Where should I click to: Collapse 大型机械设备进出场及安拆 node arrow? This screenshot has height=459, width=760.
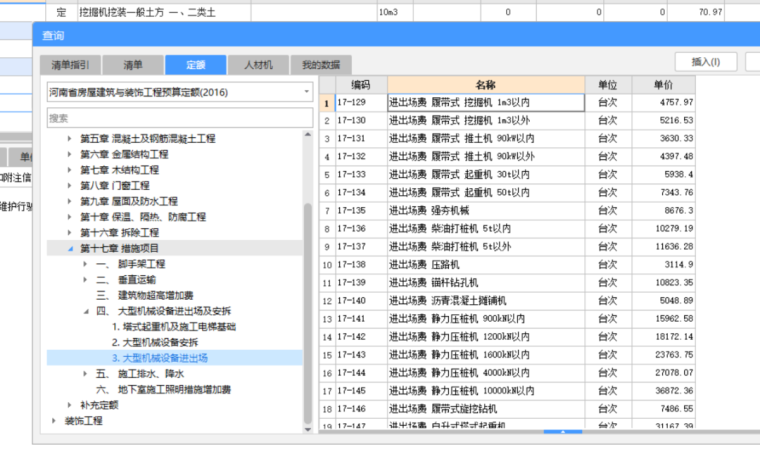(x=85, y=311)
